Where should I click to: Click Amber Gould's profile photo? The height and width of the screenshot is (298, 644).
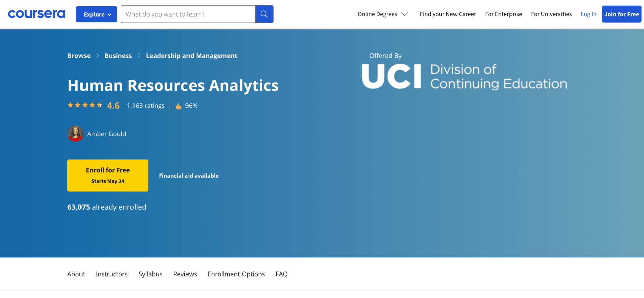tap(75, 134)
